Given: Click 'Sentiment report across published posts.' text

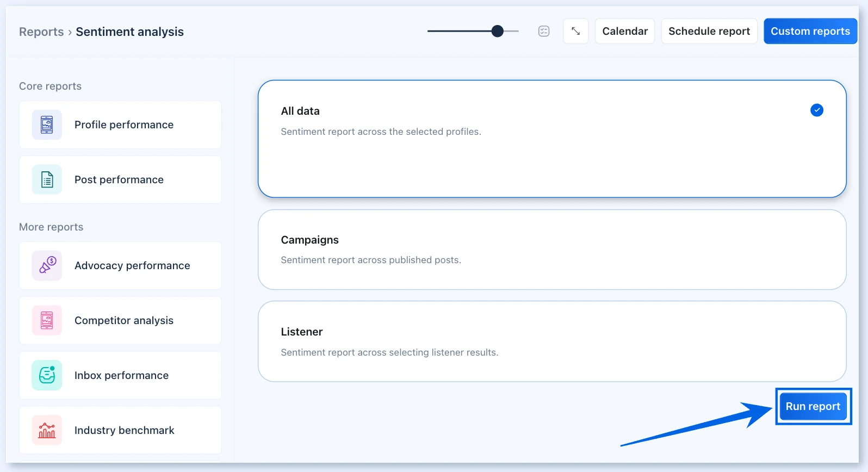Looking at the screenshot, I should [371, 260].
